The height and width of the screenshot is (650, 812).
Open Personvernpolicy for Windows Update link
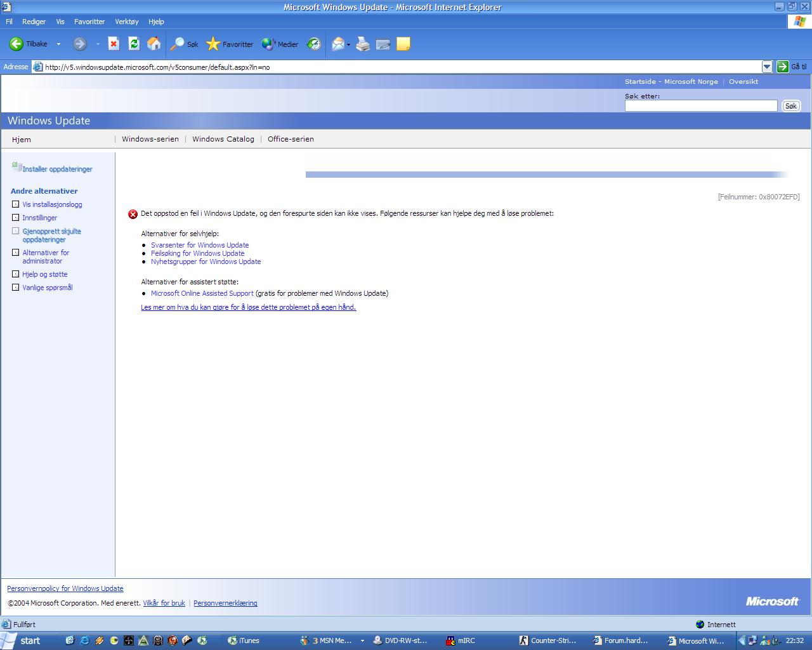click(x=65, y=588)
